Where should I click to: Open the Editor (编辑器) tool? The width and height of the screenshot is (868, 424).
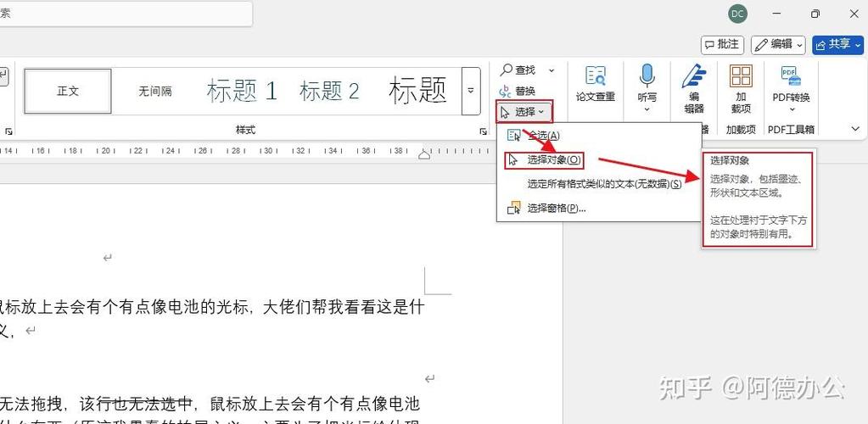693,88
